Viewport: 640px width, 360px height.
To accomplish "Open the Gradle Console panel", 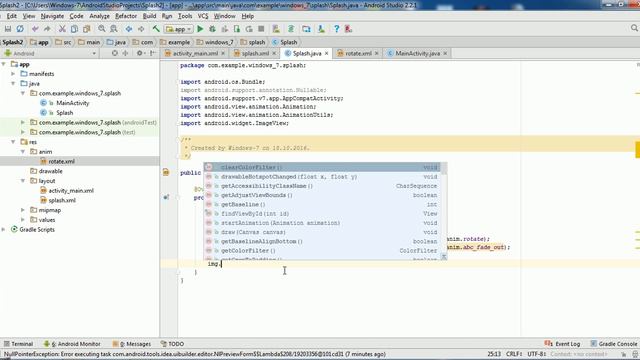I will (x=614, y=344).
